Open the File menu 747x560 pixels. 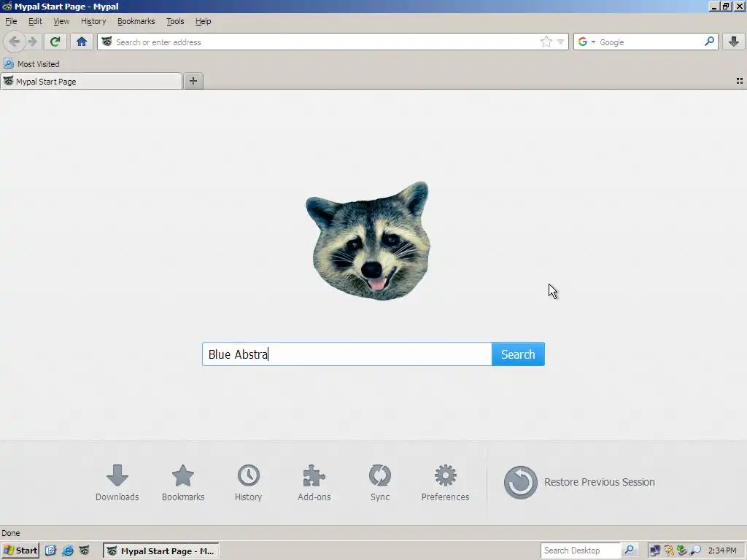[11, 21]
